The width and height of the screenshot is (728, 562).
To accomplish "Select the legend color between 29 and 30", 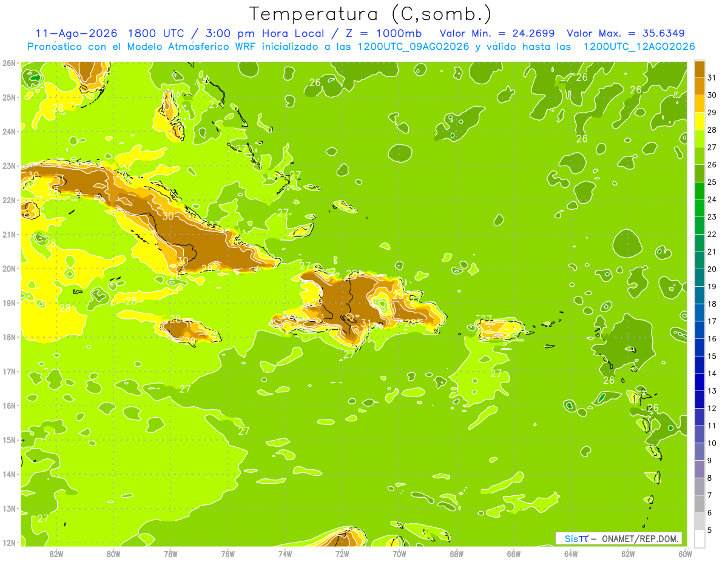I will tap(699, 104).
